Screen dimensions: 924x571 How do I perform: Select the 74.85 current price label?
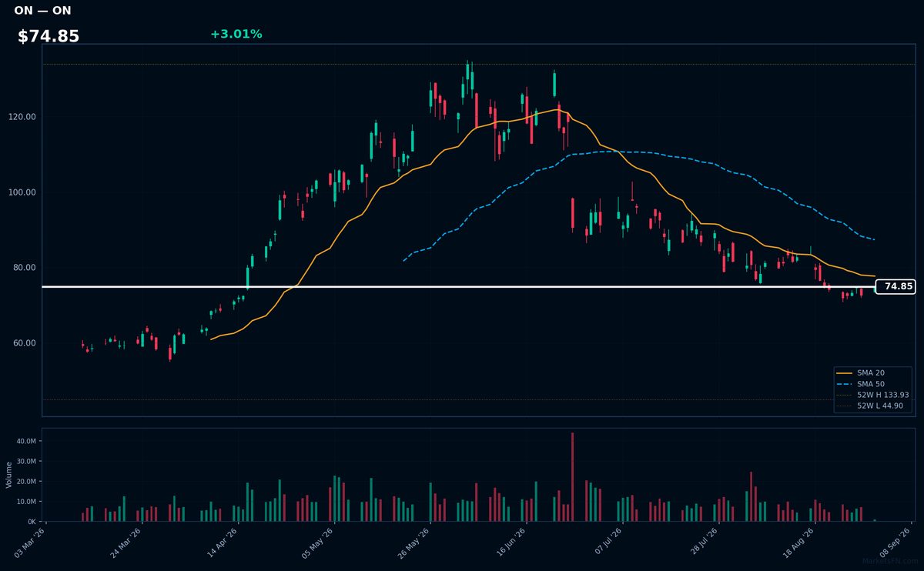point(896,286)
